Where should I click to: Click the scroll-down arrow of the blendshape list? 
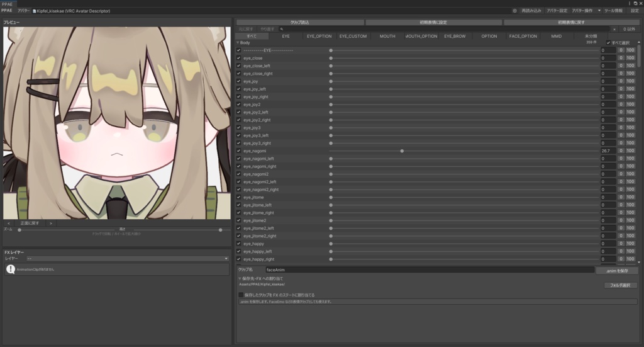[x=639, y=262]
